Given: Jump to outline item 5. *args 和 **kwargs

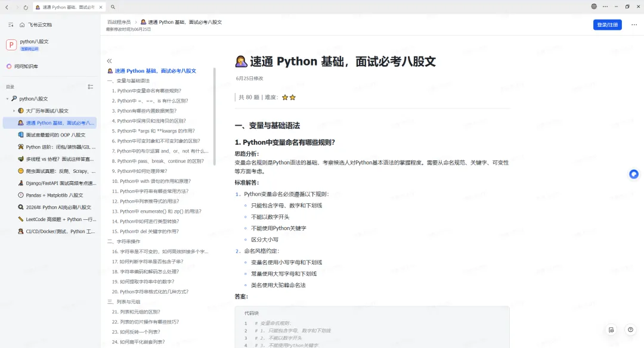Looking at the screenshot, I should pyautogui.click(x=153, y=131).
